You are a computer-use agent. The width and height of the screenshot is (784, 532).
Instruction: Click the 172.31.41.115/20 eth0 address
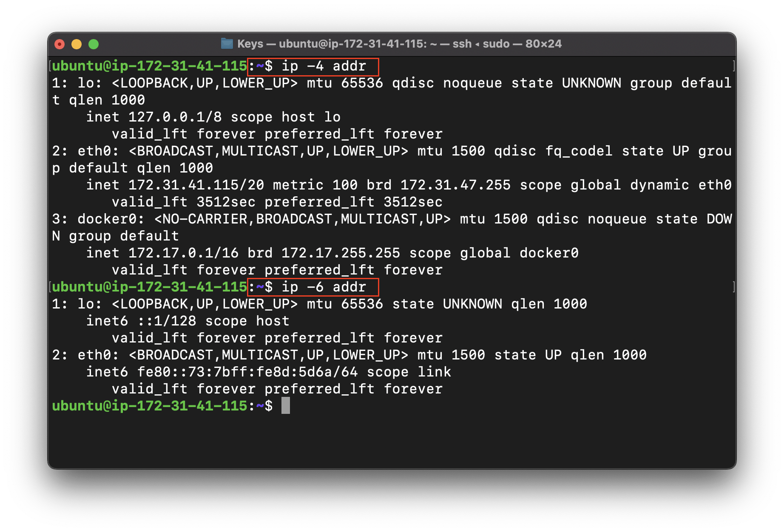[196, 185]
